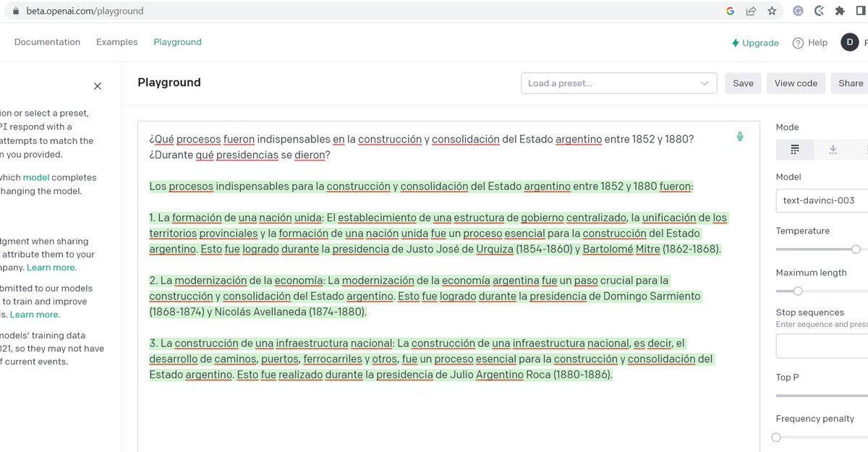Click the question text '¿Durante qué presidencias se dieron?'
The image size is (868, 452).
pos(239,155)
